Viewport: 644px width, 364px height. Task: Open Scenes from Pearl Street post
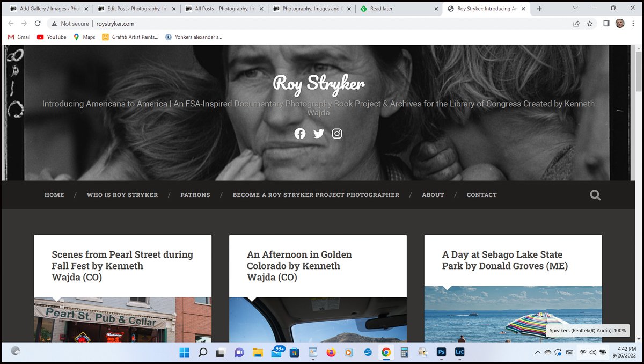[x=122, y=266]
